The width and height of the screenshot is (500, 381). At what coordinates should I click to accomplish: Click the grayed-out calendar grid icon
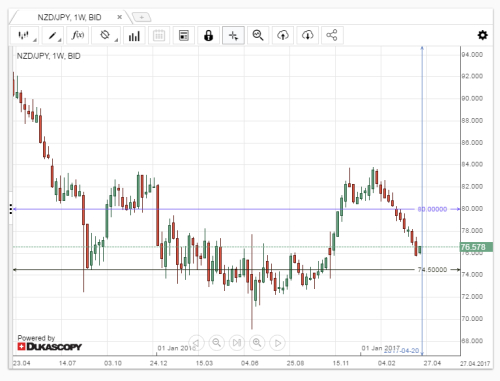coord(159,35)
